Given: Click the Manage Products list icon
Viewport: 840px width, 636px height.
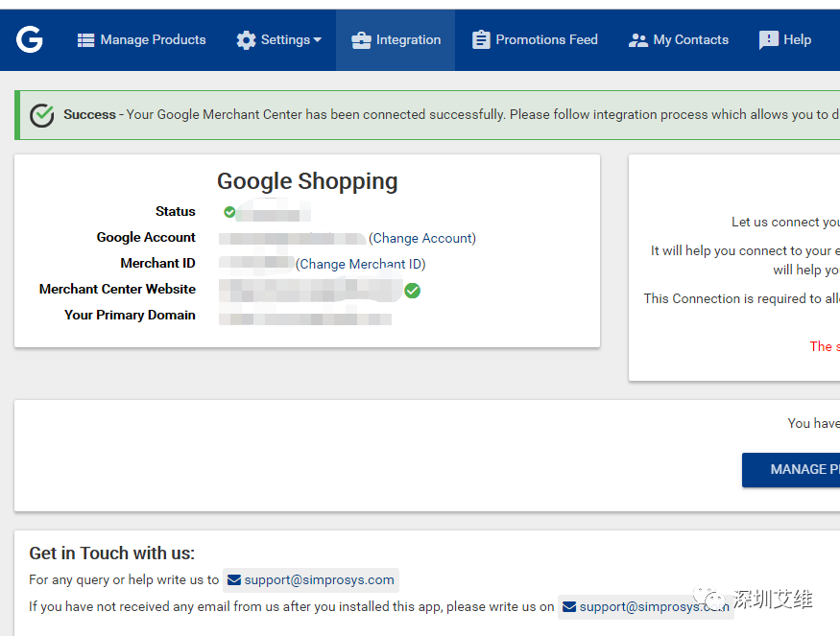Looking at the screenshot, I should pyautogui.click(x=85, y=40).
